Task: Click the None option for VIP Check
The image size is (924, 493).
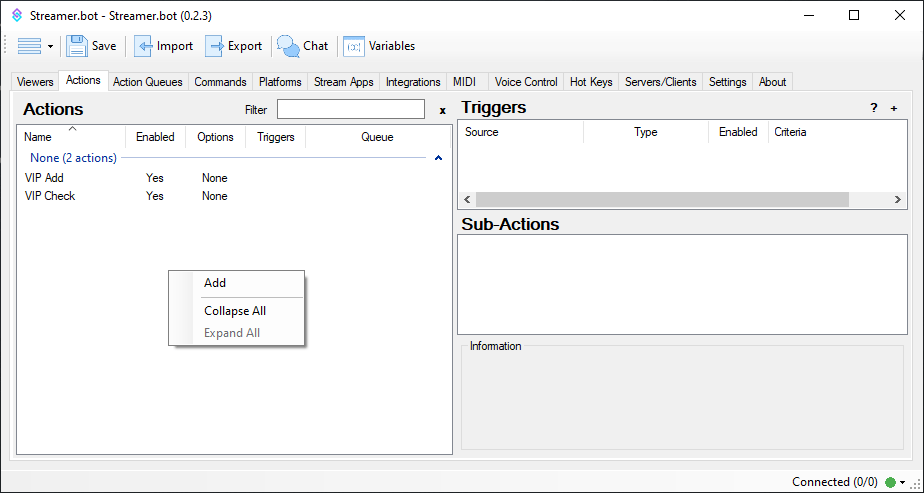Action: [214, 196]
